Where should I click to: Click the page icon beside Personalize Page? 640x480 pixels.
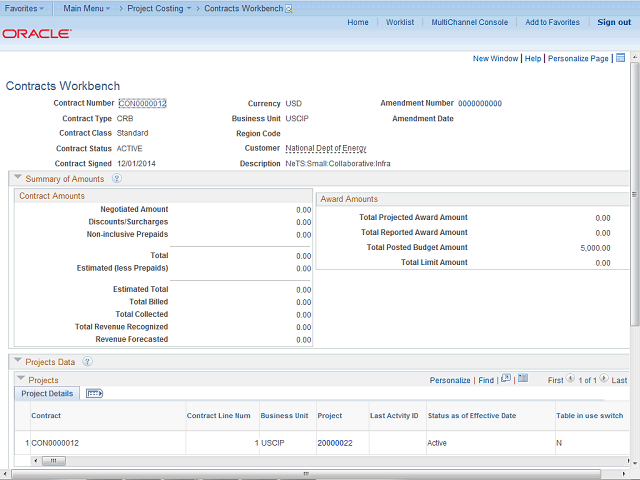pos(620,58)
